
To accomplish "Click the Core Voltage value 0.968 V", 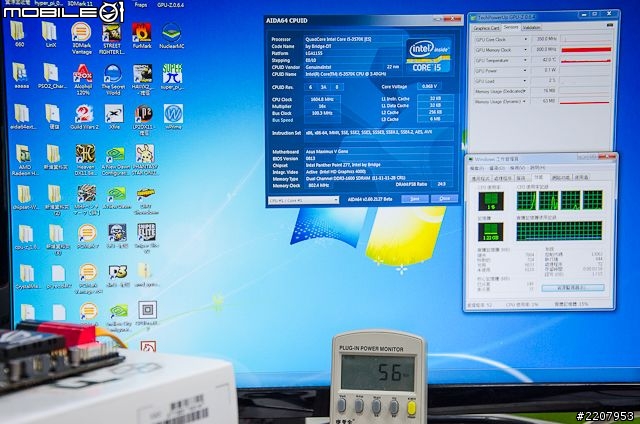I will (429, 87).
